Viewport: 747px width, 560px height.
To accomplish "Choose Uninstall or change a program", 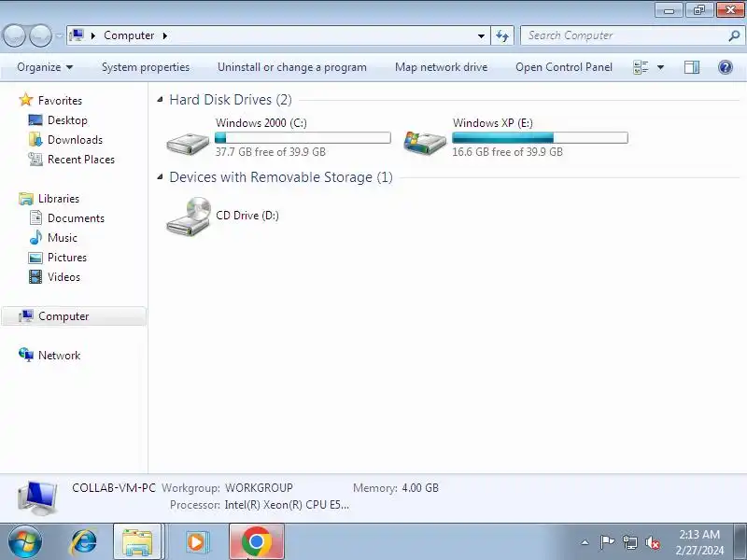I will click(x=292, y=67).
